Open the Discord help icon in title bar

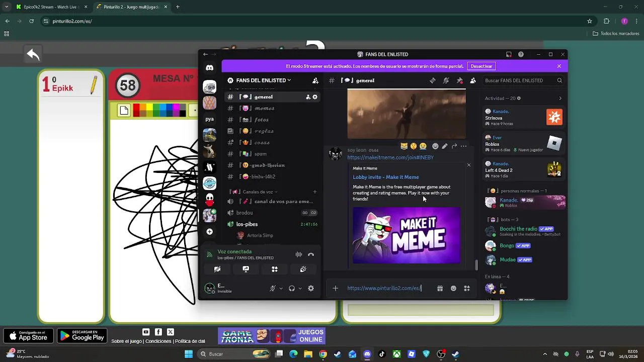point(521,54)
